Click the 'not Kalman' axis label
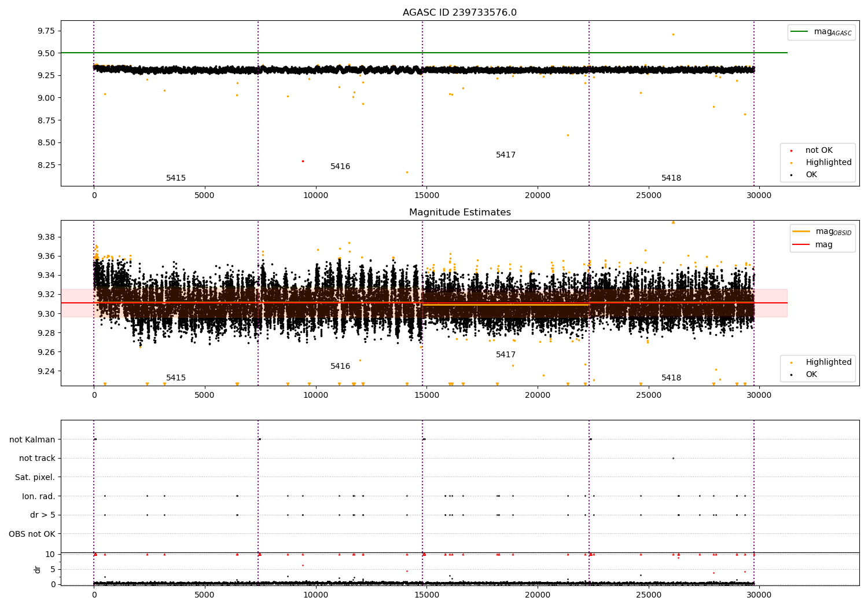The image size is (868, 608). click(x=32, y=439)
